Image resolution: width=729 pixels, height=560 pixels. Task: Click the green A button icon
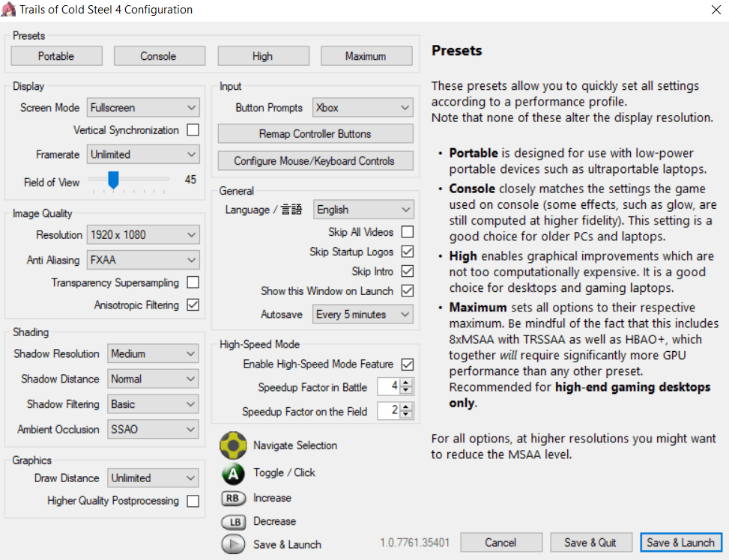(x=233, y=474)
